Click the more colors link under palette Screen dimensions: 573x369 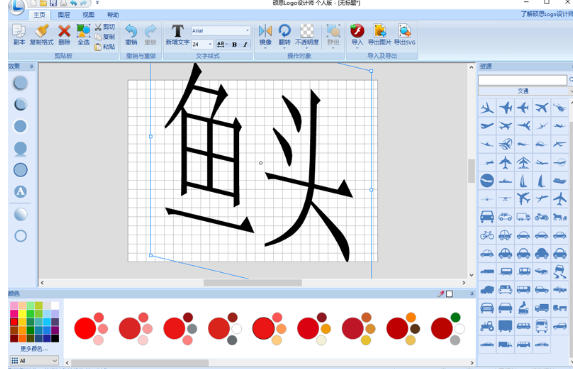(34, 349)
